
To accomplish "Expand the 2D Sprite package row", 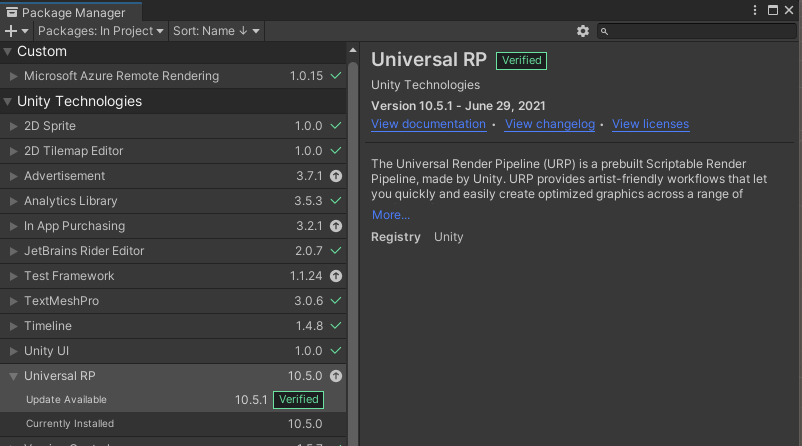I will [14, 126].
